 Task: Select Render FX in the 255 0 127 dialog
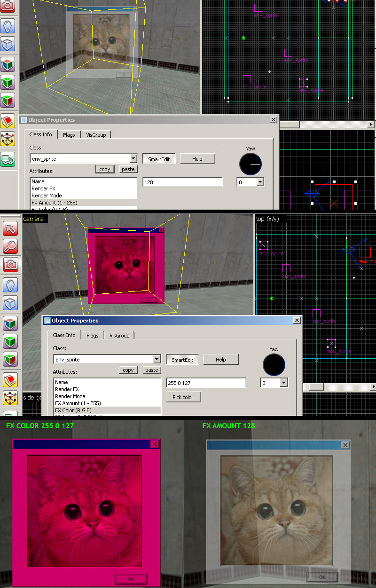coord(107,389)
